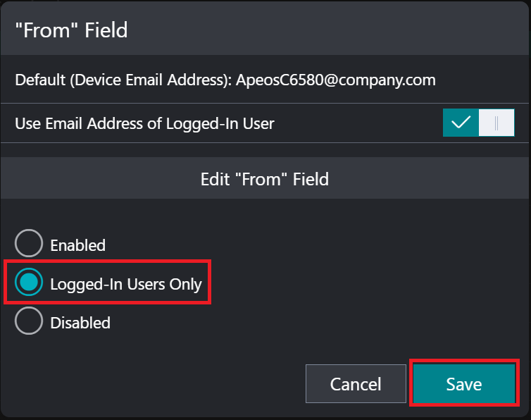The height and width of the screenshot is (420, 531).
Task: Toggle Use Email Address of Logged-In User
Action: click(x=479, y=123)
